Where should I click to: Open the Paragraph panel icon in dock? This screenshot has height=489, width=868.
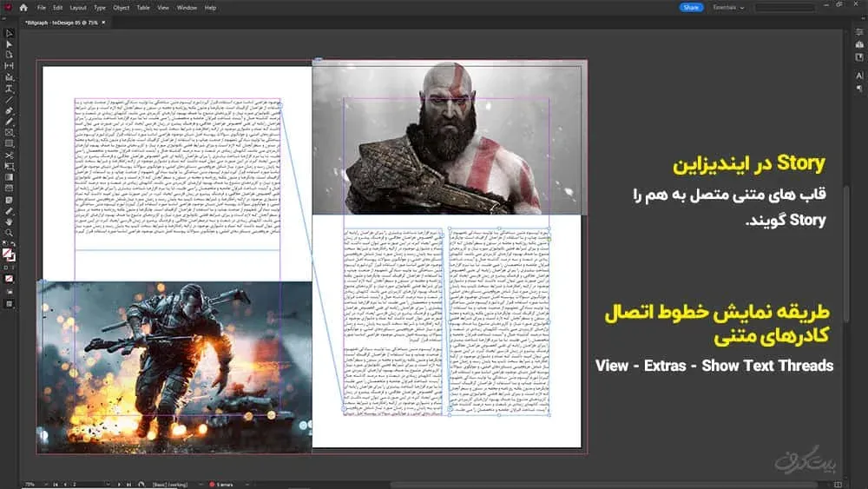coord(859,88)
